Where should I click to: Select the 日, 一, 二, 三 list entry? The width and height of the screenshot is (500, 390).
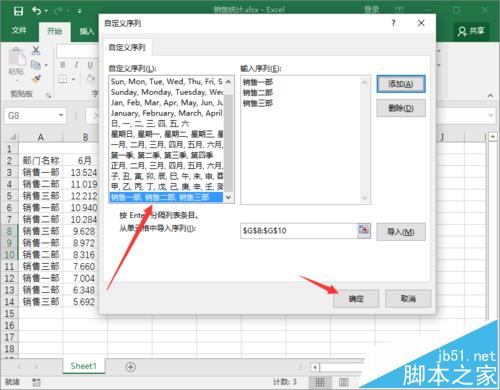click(166, 124)
